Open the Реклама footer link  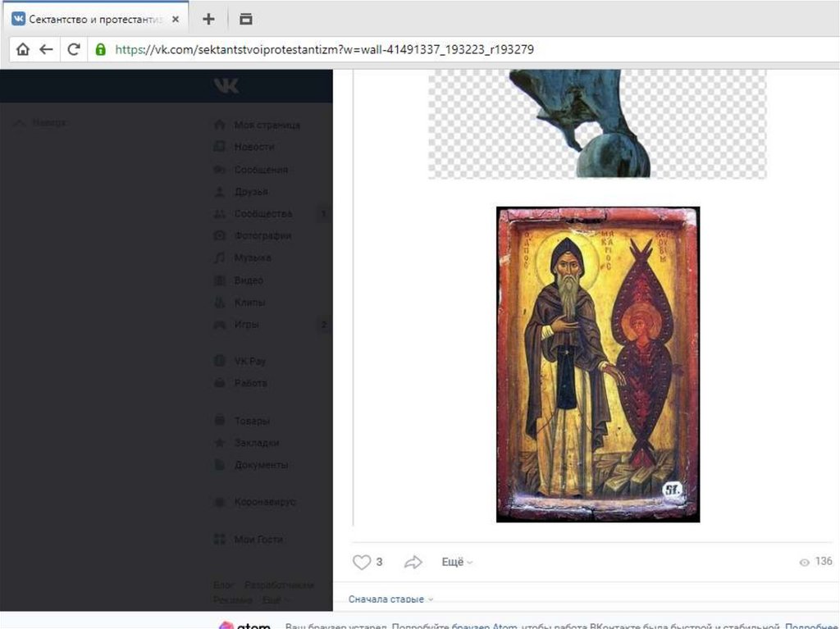232,600
